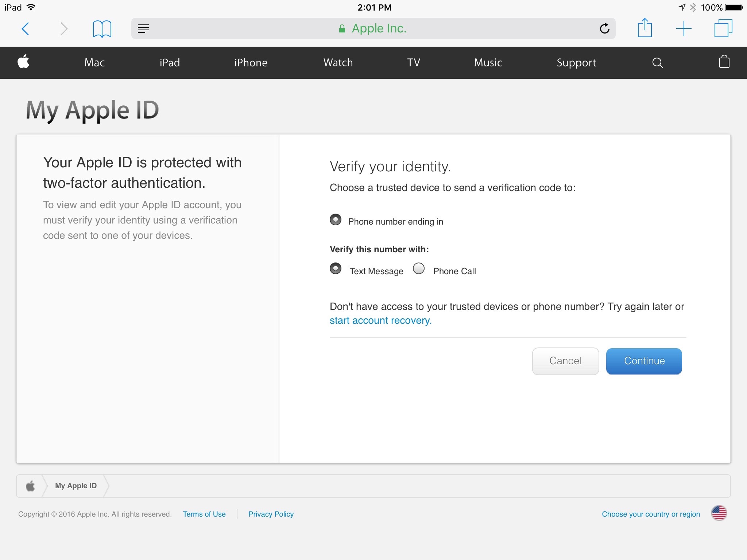
Task: Choose Text Message verification method
Action: coord(336,269)
